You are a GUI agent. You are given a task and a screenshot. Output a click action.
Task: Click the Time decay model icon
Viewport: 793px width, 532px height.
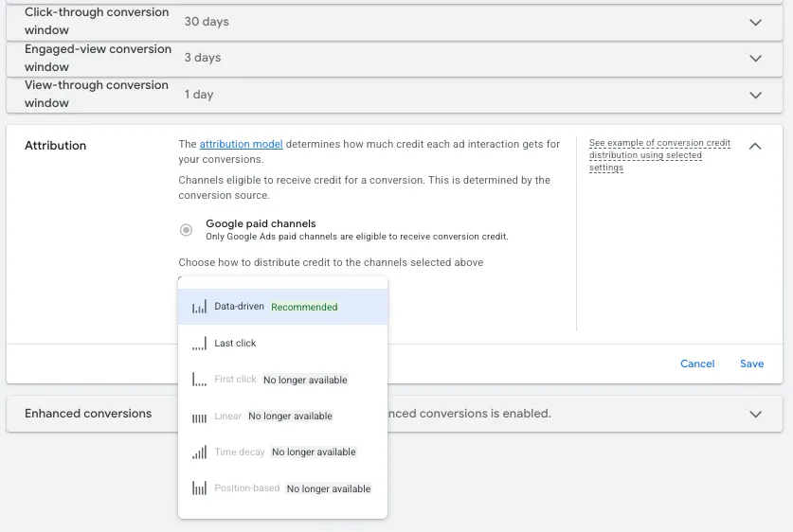pos(199,452)
